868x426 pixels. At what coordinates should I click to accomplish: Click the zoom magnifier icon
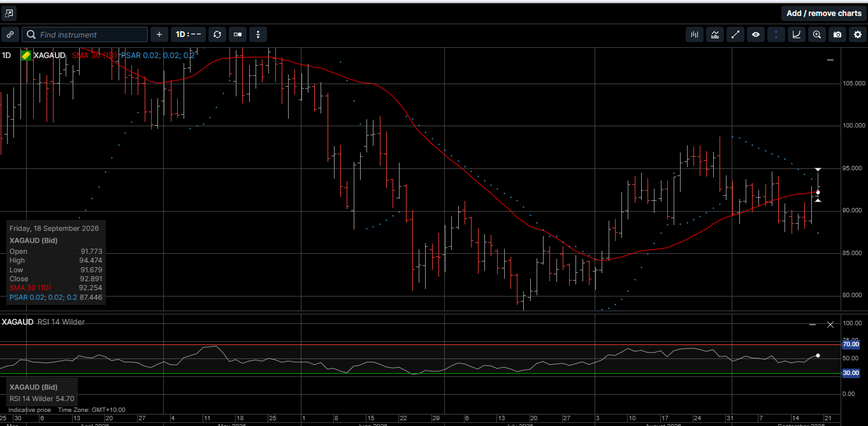pyautogui.click(x=817, y=34)
